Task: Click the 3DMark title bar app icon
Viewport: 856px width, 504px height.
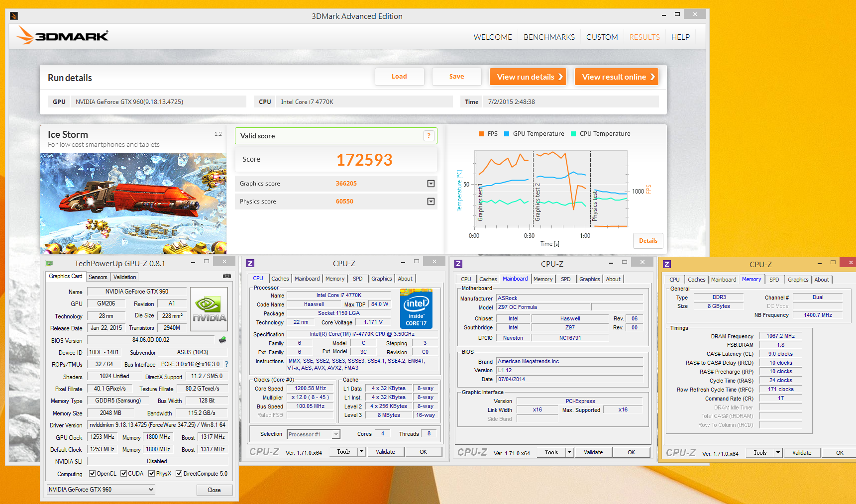Action: (14, 16)
